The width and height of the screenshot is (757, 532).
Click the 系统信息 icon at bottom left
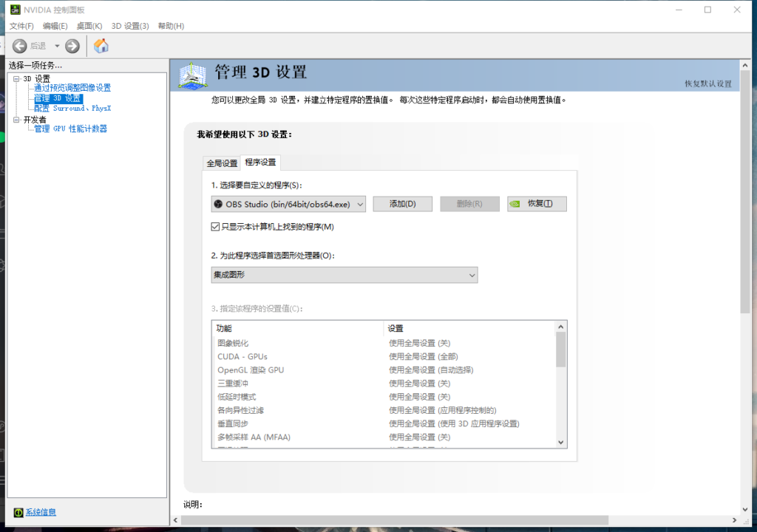pyautogui.click(x=18, y=512)
